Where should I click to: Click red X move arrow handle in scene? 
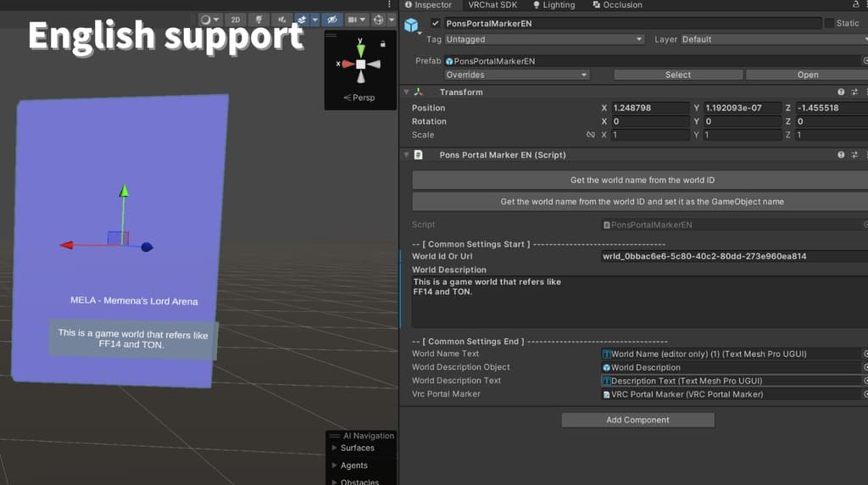click(67, 245)
